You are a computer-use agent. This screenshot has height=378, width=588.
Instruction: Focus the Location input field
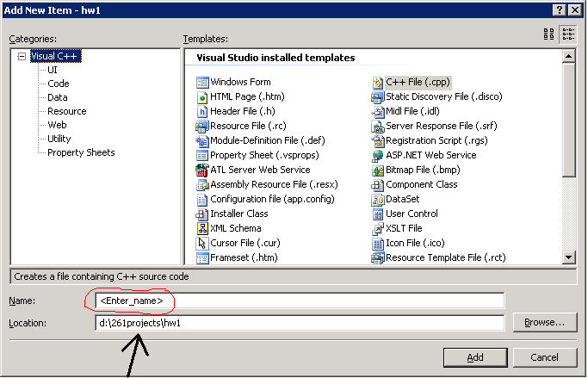pos(300,323)
